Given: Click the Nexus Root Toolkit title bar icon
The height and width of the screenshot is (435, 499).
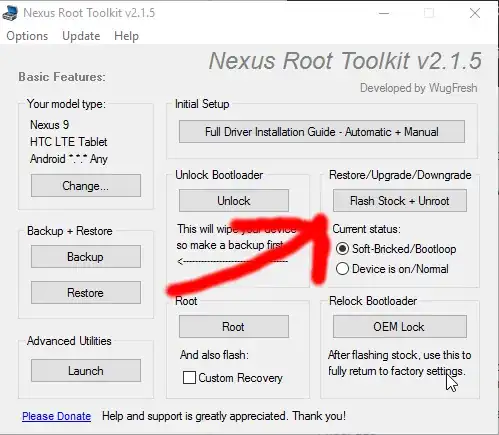Looking at the screenshot, I should [10, 13].
